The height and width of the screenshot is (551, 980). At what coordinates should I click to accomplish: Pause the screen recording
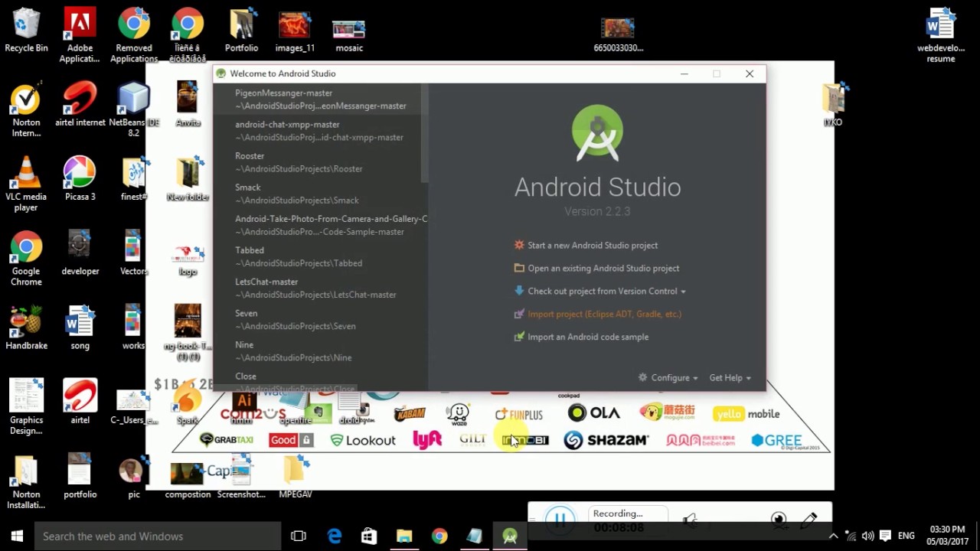coord(560,520)
